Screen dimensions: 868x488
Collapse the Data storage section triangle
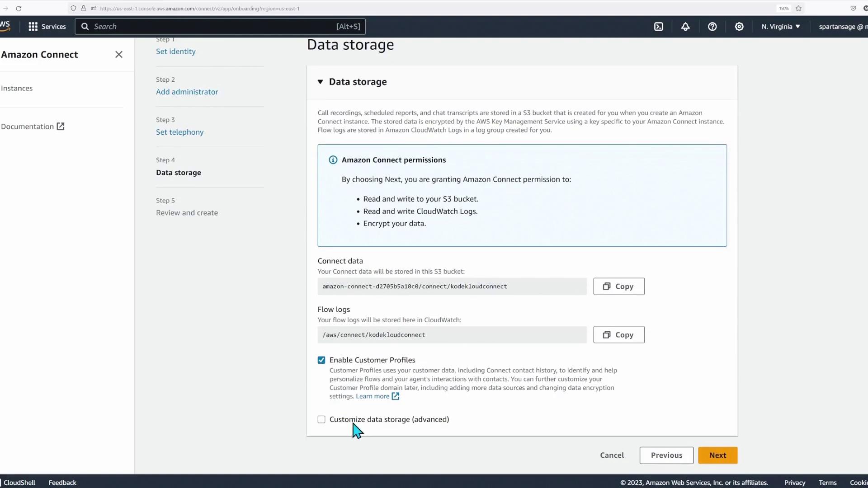(x=320, y=82)
